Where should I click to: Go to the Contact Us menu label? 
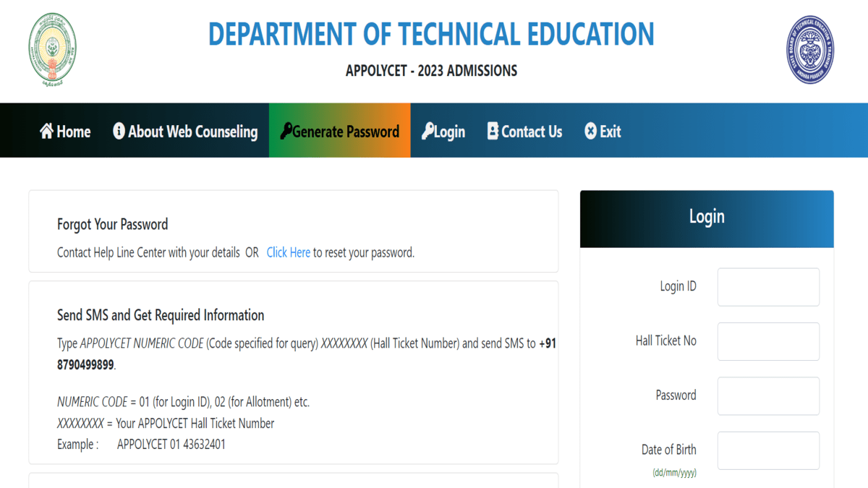[532, 132]
